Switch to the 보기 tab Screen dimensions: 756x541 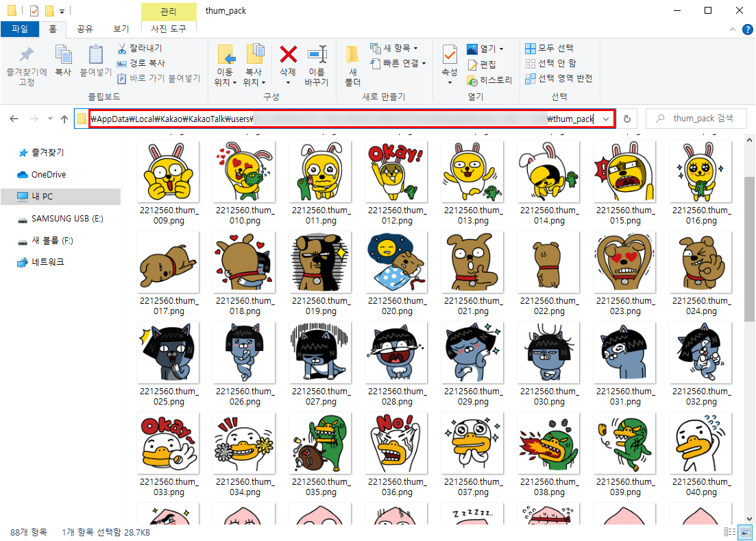pyautogui.click(x=121, y=29)
